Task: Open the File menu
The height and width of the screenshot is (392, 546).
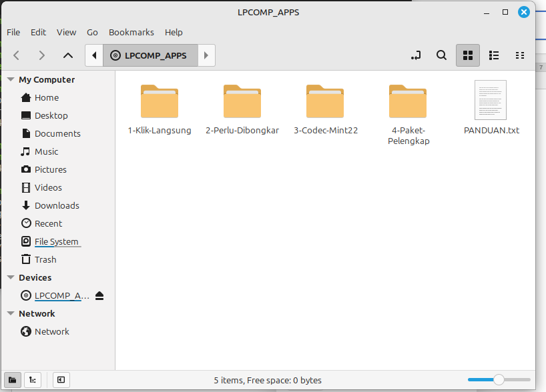Action: tap(13, 33)
